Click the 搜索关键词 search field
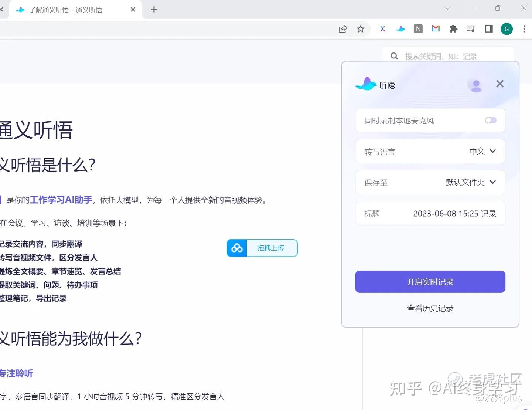This screenshot has width=532, height=410. tap(448, 56)
